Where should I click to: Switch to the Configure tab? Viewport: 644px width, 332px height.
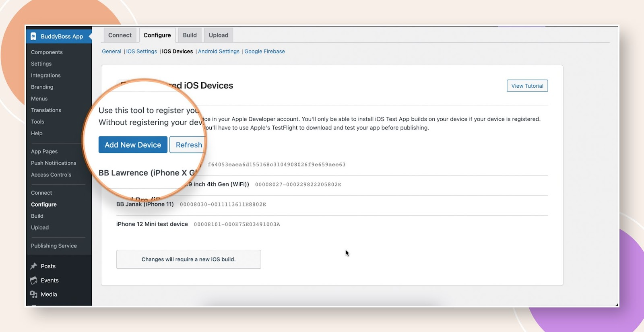point(157,35)
